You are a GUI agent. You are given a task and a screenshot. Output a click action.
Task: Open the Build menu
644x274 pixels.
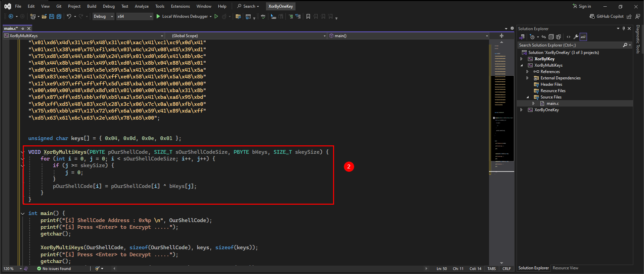pos(92,6)
